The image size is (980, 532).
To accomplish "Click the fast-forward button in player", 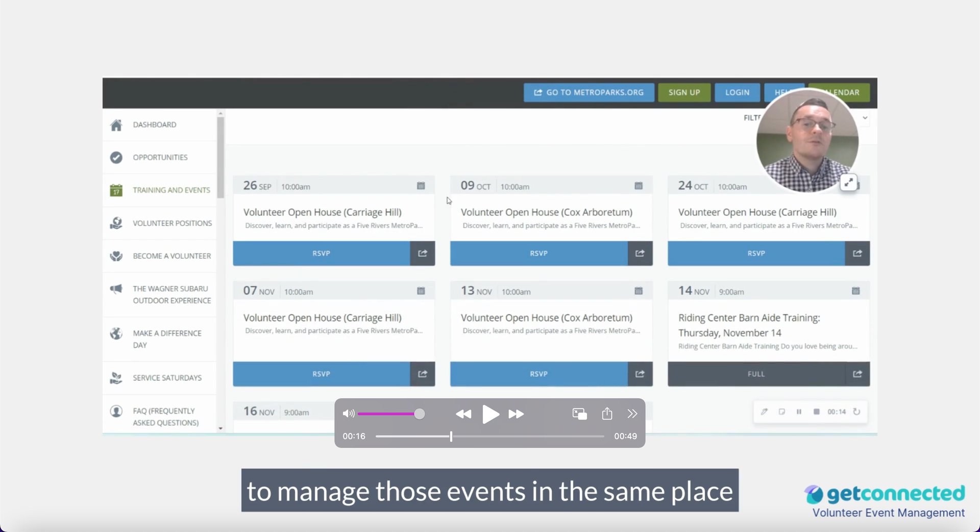I will pyautogui.click(x=516, y=414).
